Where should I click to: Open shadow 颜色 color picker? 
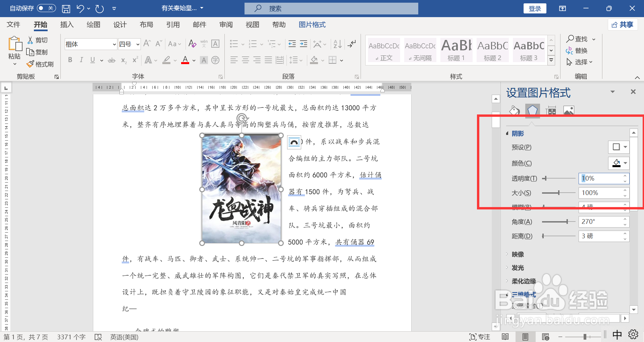click(x=619, y=163)
